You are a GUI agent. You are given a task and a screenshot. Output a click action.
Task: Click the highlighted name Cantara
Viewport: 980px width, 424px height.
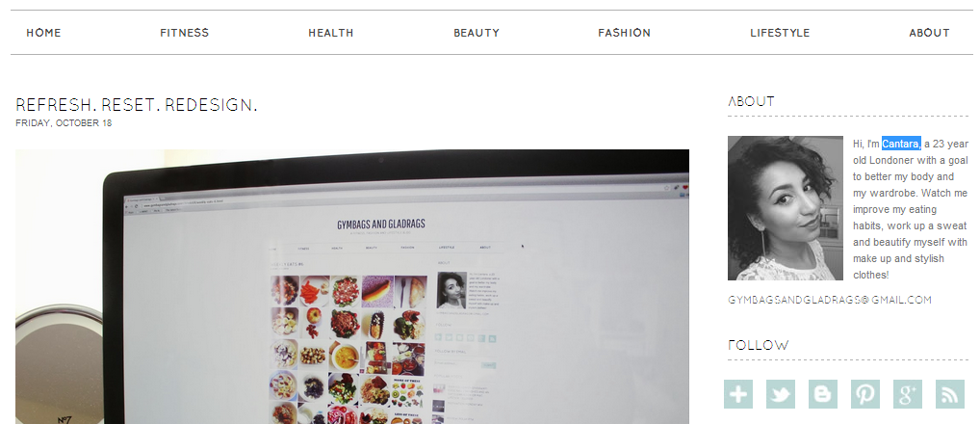pyautogui.click(x=901, y=144)
